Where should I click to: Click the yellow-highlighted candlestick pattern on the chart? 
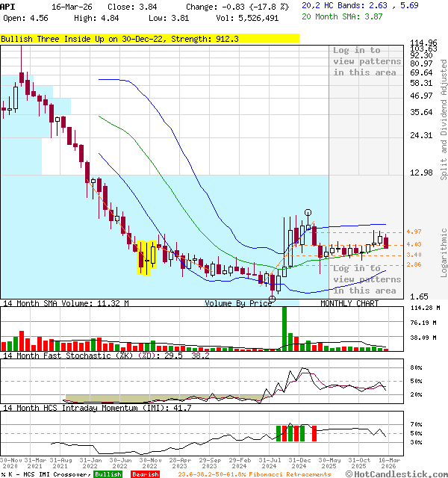click(147, 257)
